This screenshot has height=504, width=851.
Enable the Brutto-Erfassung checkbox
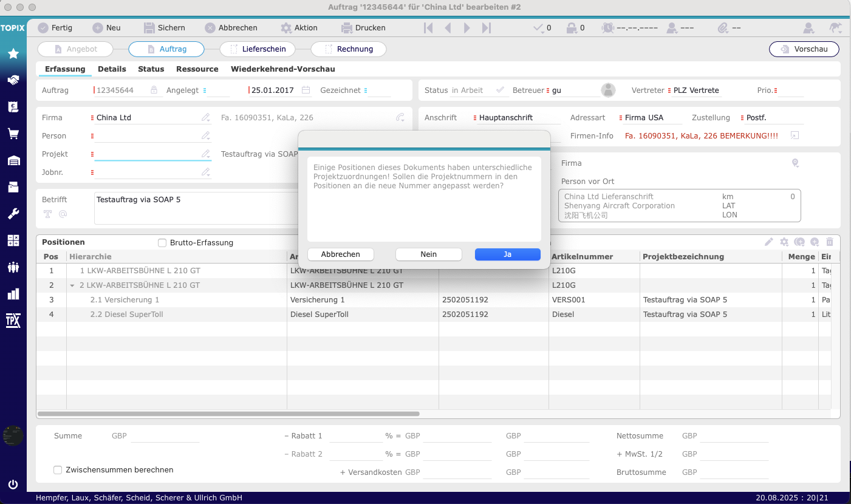pos(162,243)
